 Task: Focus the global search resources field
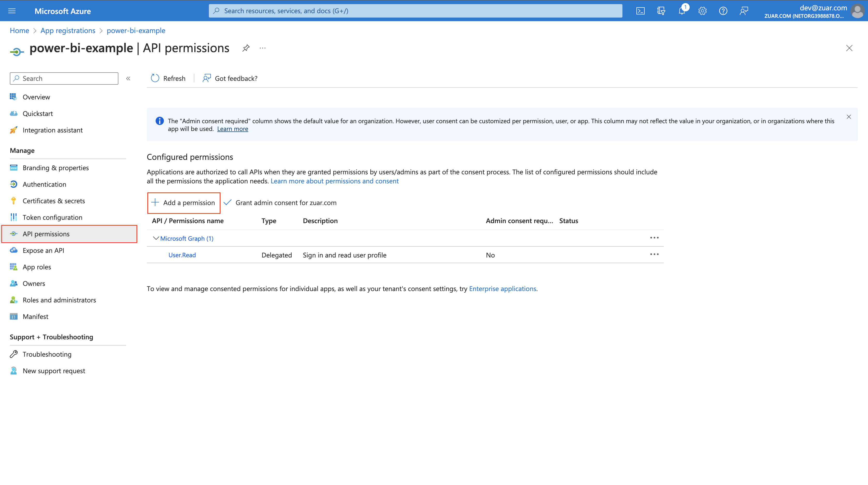415,11
